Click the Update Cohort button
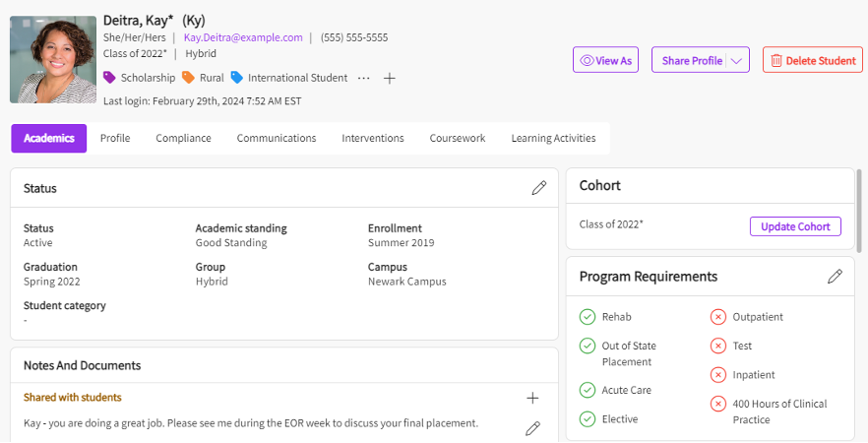This screenshot has height=443, width=868. pyautogui.click(x=795, y=226)
